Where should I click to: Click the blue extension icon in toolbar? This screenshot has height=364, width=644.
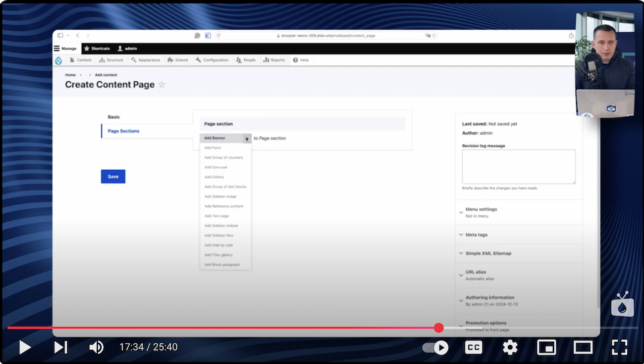208,36
